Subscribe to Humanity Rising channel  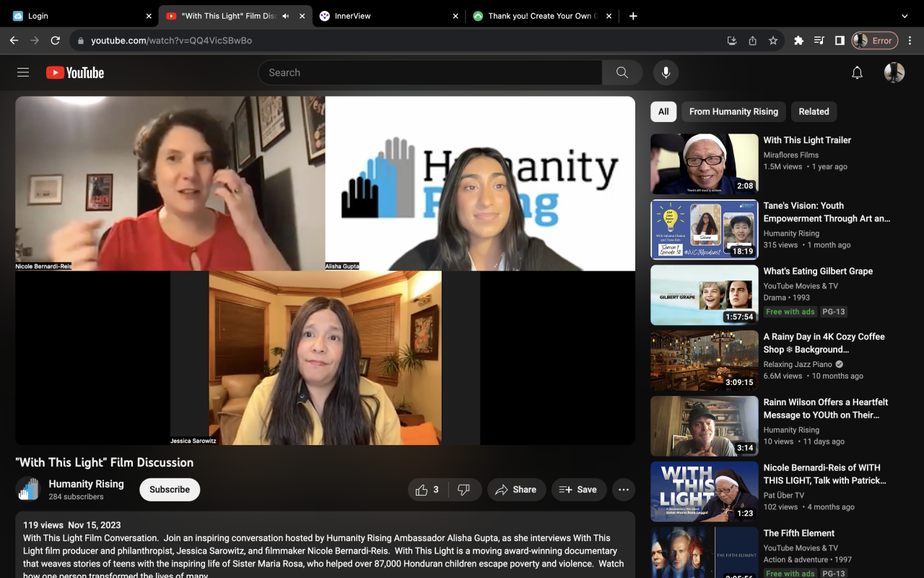point(170,489)
